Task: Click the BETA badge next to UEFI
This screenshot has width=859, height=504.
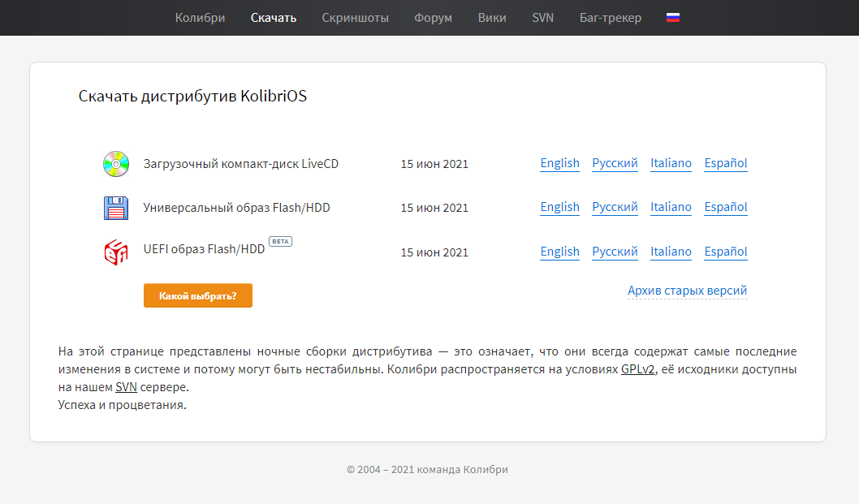Action: coord(280,242)
